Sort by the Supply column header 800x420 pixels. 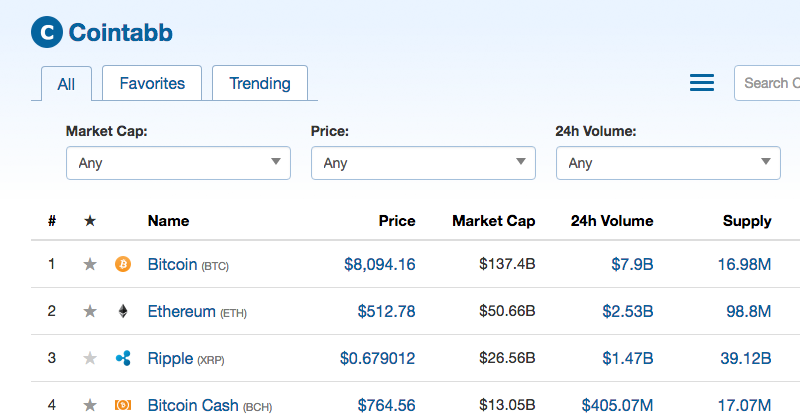[747, 221]
